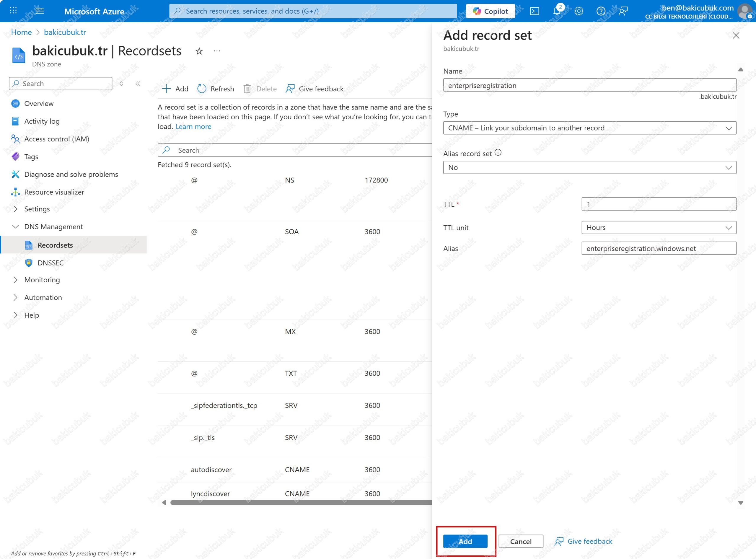This screenshot has height=559, width=756.
Task: Favorite the page with the star icon
Action: [199, 51]
